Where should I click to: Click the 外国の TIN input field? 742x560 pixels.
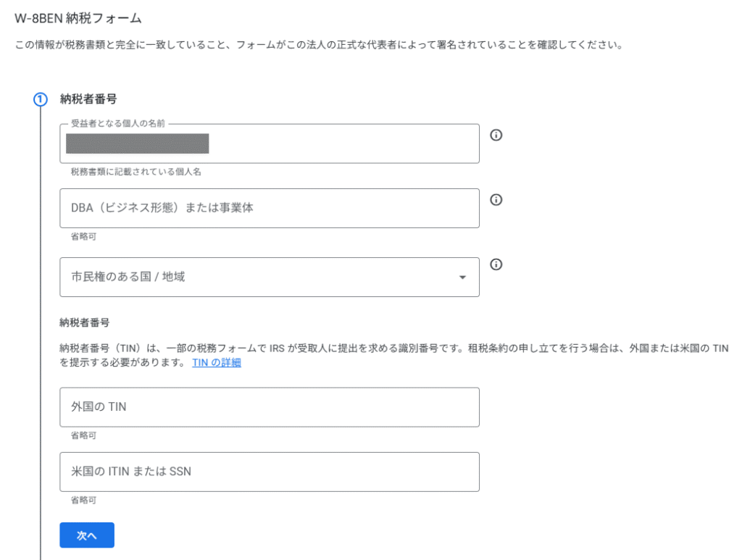(x=269, y=407)
